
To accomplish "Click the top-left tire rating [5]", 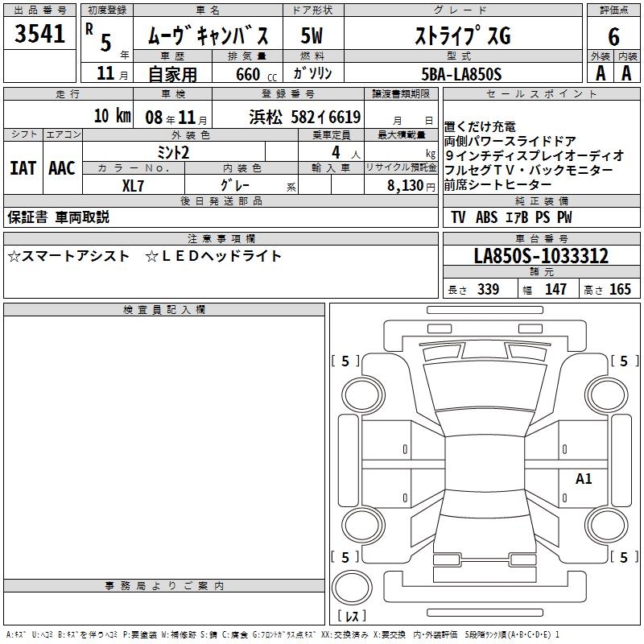I will click(345, 361).
